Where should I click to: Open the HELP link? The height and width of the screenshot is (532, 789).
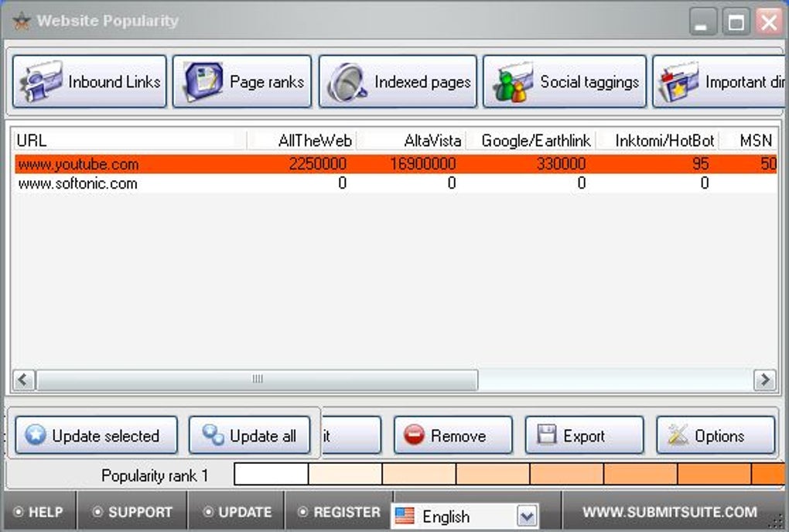point(39,512)
